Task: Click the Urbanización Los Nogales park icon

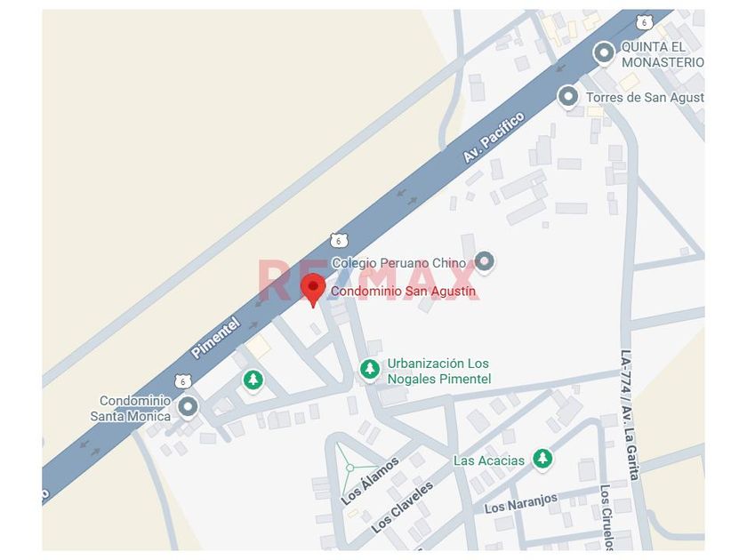Action: 370,369
